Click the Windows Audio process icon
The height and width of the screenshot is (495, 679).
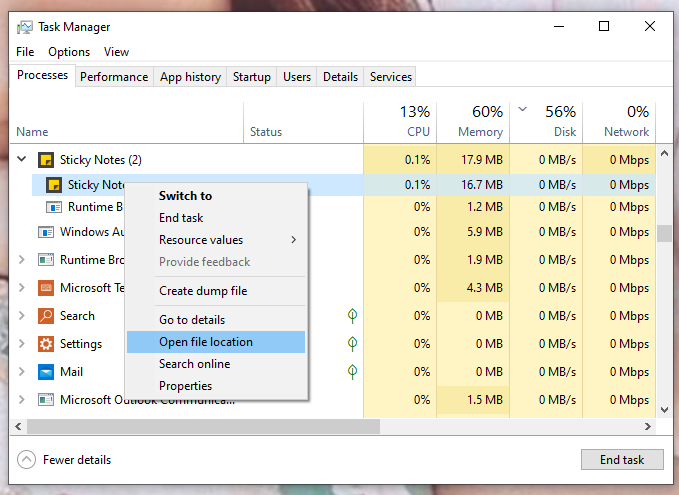pyautogui.click(x=46, y=232)
